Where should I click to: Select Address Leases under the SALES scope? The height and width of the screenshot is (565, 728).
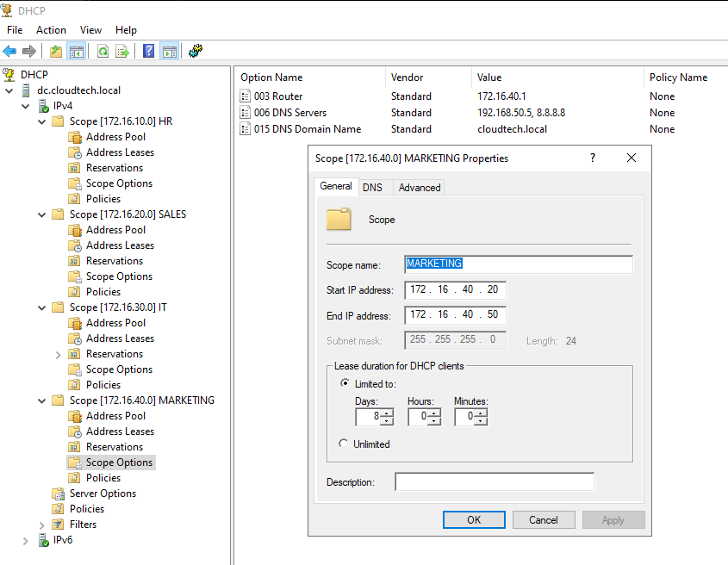coord(120,245)
